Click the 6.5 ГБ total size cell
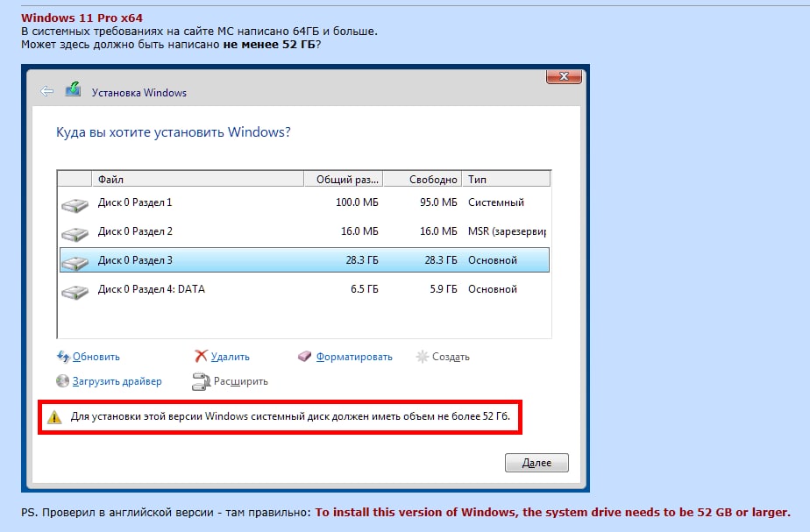 (365, 289)
